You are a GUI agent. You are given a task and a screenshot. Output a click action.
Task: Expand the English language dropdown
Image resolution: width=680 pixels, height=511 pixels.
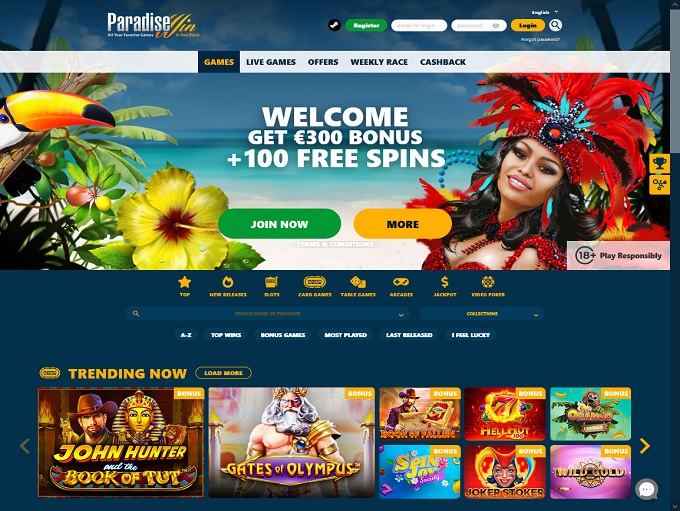545,12
